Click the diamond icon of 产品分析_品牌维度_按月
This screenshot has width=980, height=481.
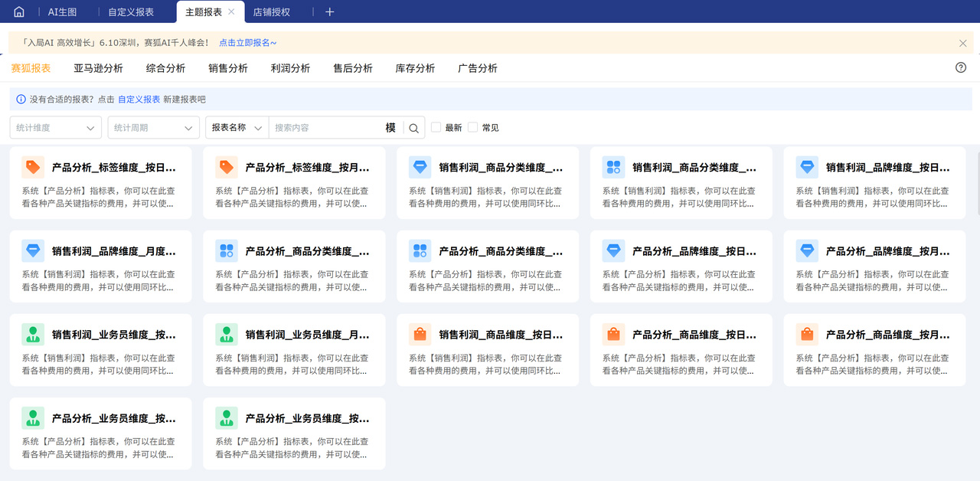coord(807,250)
